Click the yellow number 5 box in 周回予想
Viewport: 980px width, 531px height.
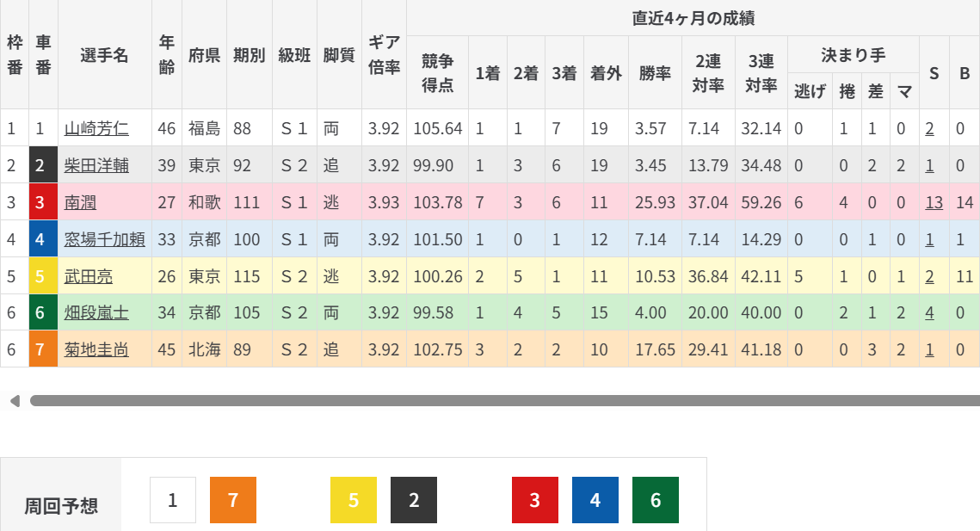pyautogui.click(x=354, y=500)
